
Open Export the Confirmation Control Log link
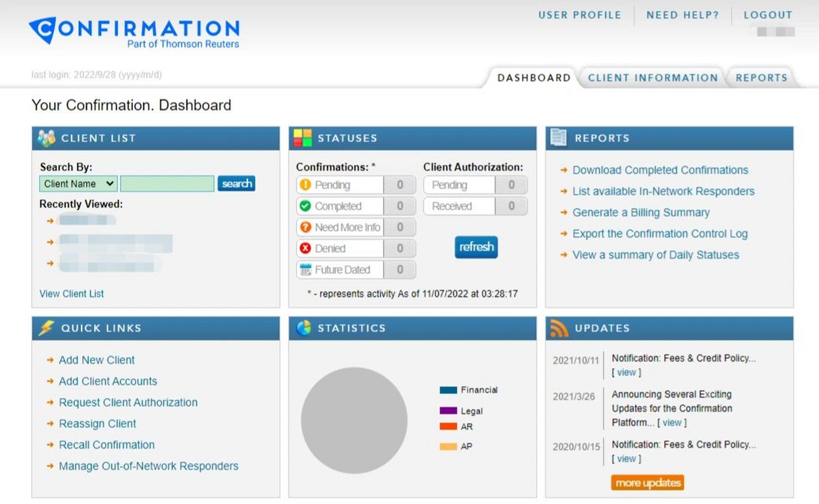[x=660, y=234]
